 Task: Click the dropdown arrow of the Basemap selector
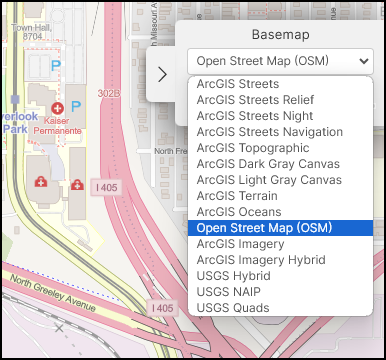coord(364,61)
